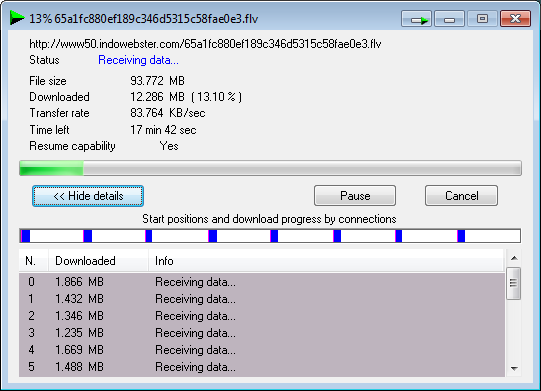
Task: Select connection row 5 with 1.488 MB
Action: (262, 367)
